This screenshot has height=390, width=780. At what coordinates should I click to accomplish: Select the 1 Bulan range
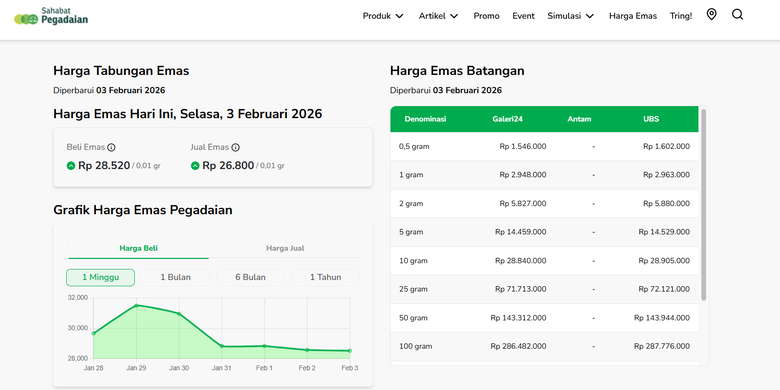[175, 278]
